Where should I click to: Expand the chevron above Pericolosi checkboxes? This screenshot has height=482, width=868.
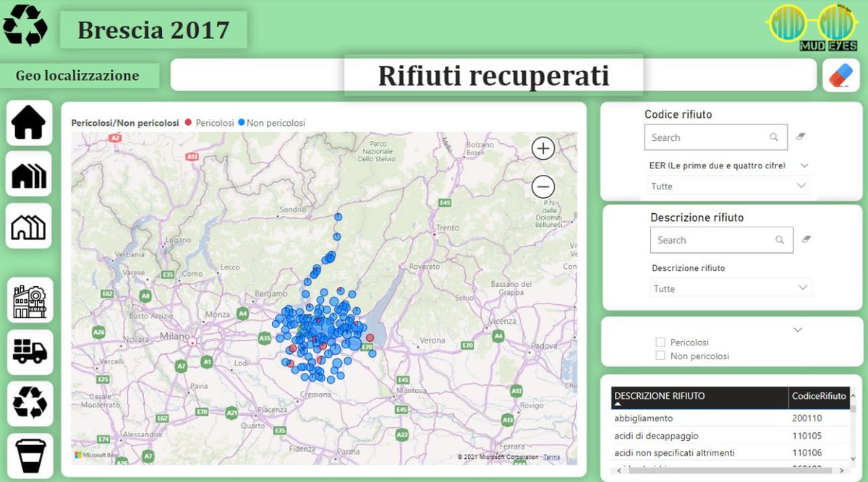point(798,330)
